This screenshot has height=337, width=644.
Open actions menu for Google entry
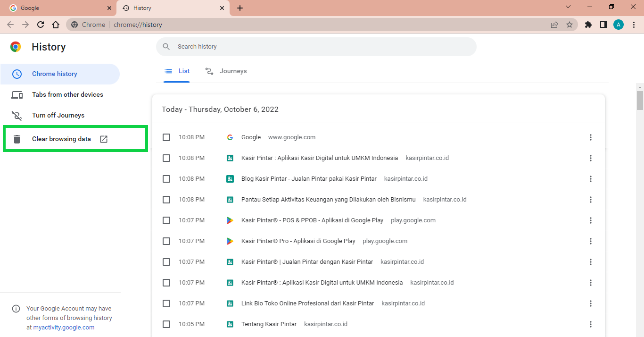click(x=591, y=137)
